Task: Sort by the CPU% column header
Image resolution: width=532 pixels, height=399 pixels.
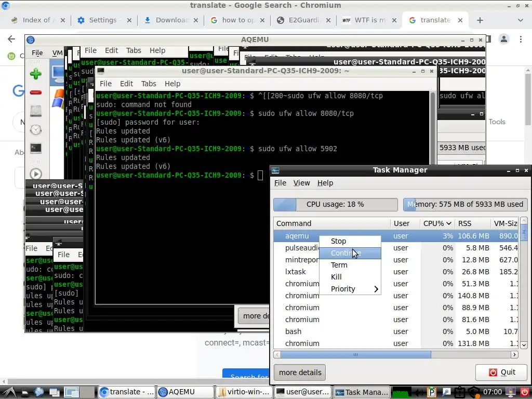Action: coord(437,223)
